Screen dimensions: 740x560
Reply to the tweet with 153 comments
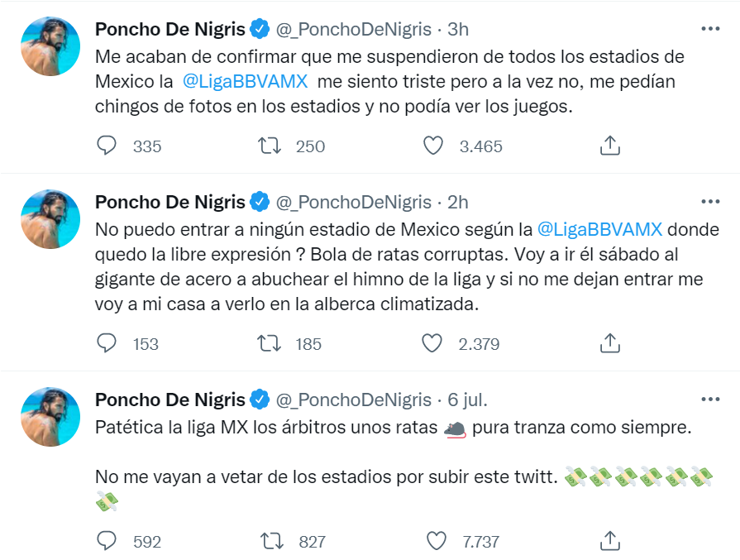click(107, 343)
